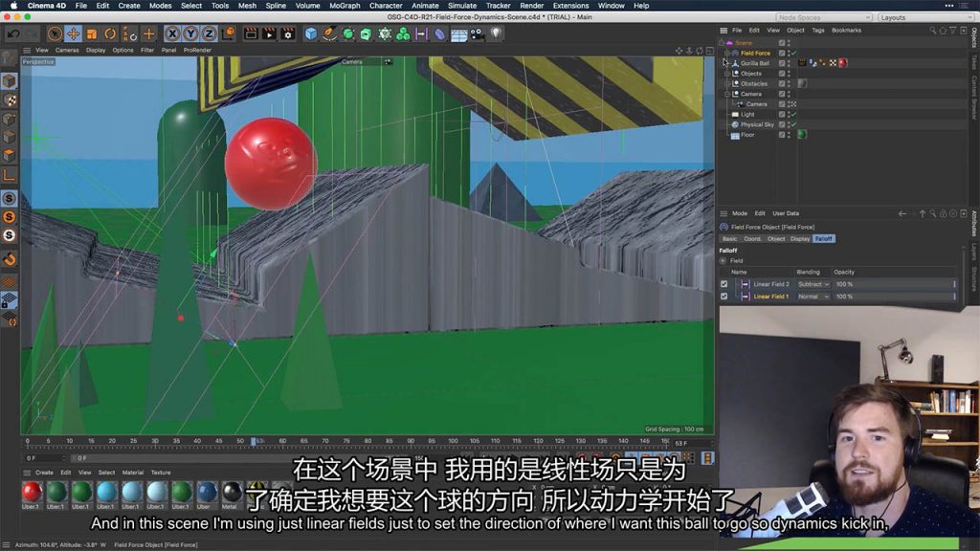Click the up arrow in Attribute Manager
Screen dimensions: 980x551
923,213
